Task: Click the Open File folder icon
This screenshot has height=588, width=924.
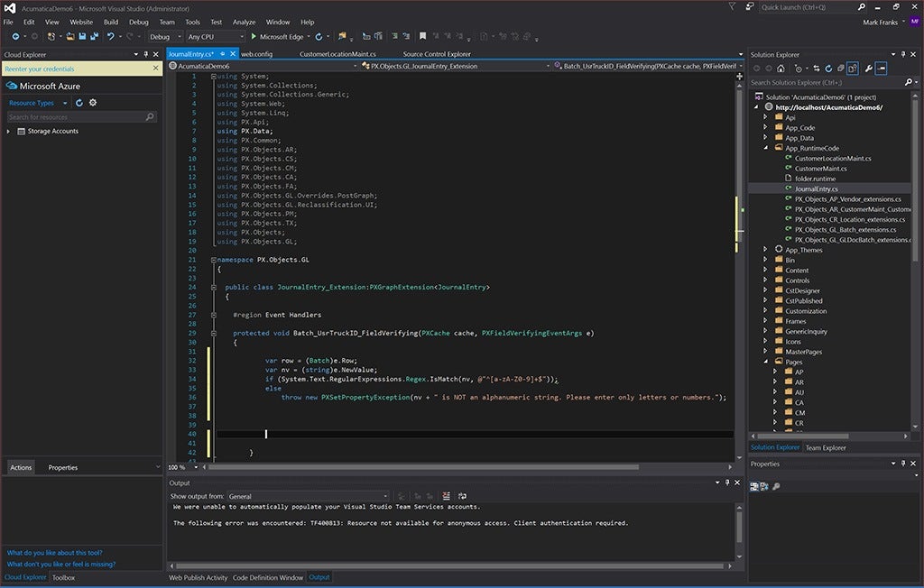Action: point(70,37)
